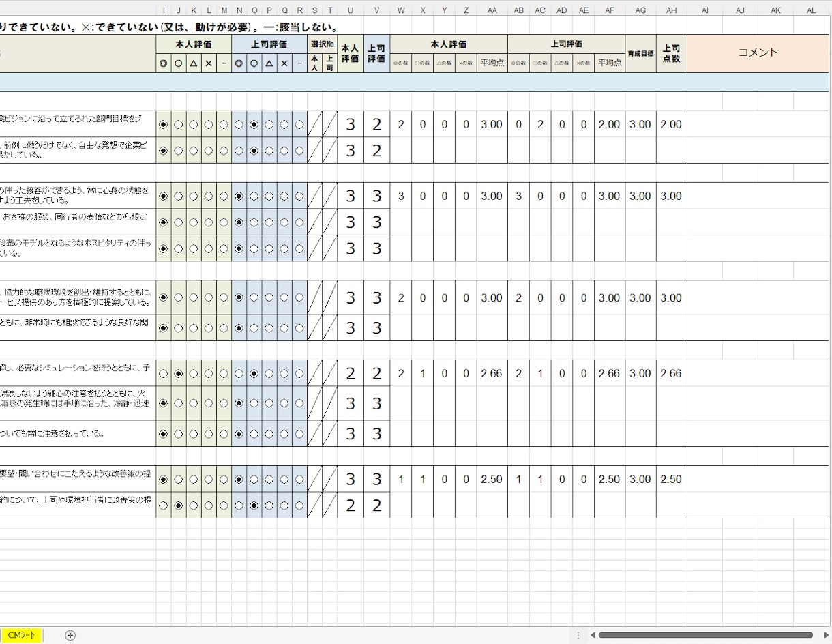Select 上司評価 ○ radio in 非常時にも相談できる row
Viewport: 832px width, 644px height.
[x=254, y=328]
